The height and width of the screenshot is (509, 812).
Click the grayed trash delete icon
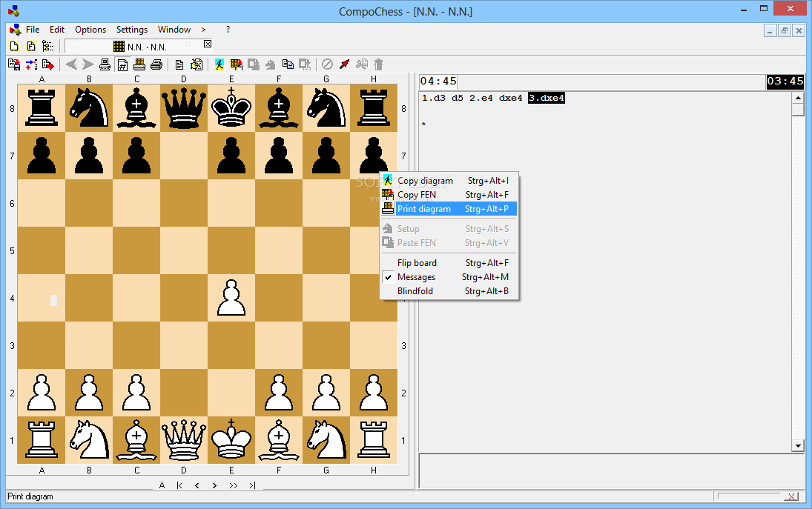click(378, 64)
